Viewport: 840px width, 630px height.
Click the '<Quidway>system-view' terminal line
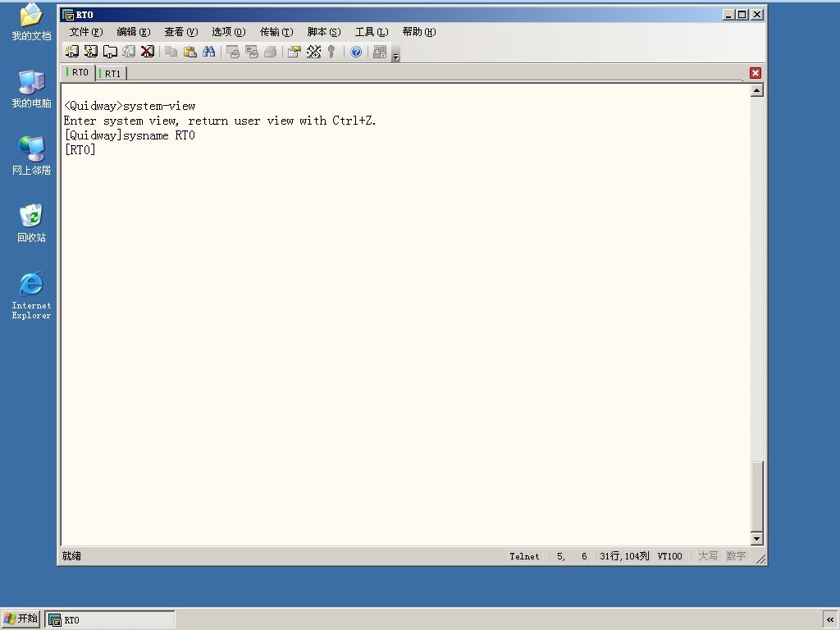point(130,106)
